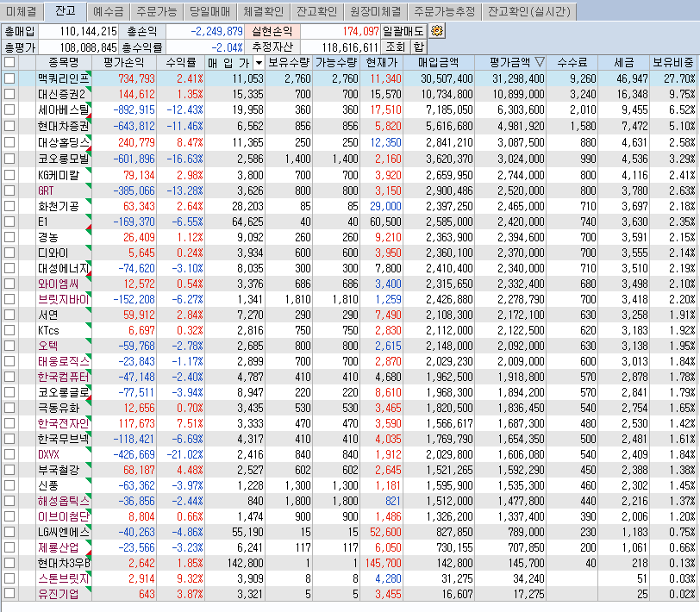This screenshot has width=700, height=612.
Task: Click the 조회 button
Action: click(395, 47)
